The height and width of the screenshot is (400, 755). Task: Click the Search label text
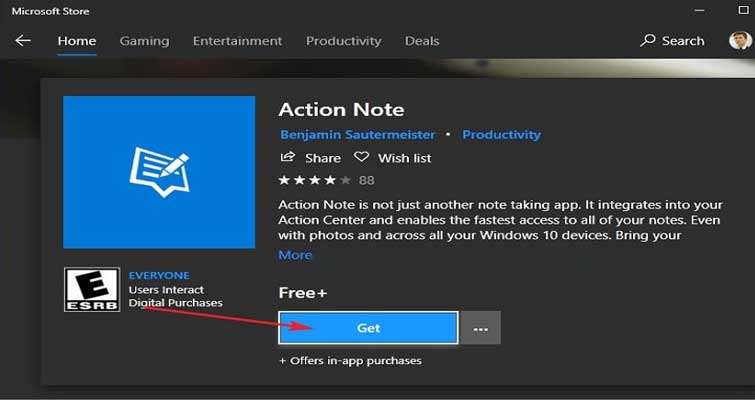(683, 41)
